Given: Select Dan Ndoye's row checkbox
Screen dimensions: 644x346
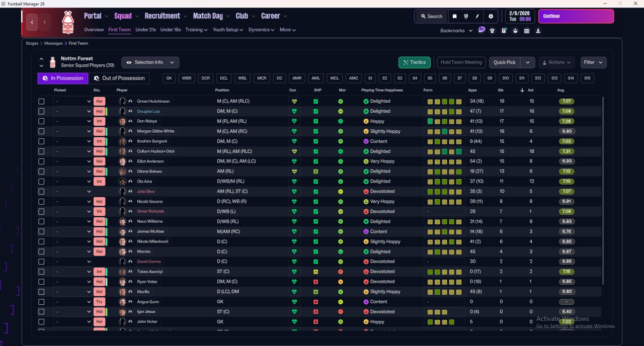Looking at the screenshot, I should 41,121.
